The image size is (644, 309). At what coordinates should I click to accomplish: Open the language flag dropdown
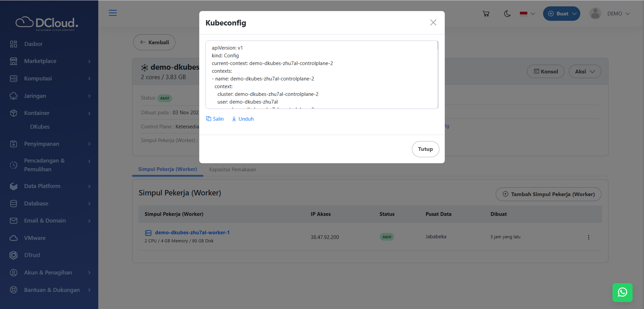click(x=527, y=14)
